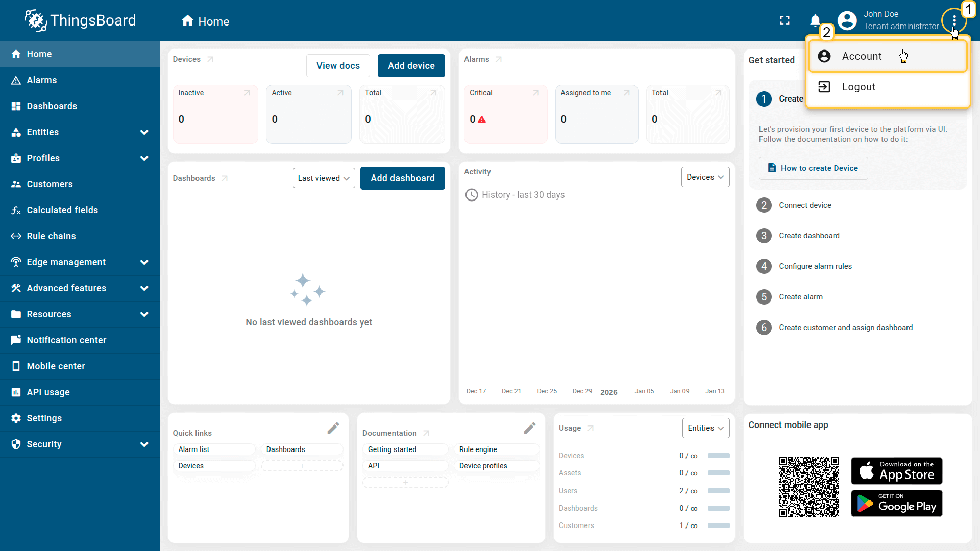Image resolution: width=980 pixels, height=551 pixels.
Task: Open the Activity Devices dropdown
Action: (x=705, y=177)
